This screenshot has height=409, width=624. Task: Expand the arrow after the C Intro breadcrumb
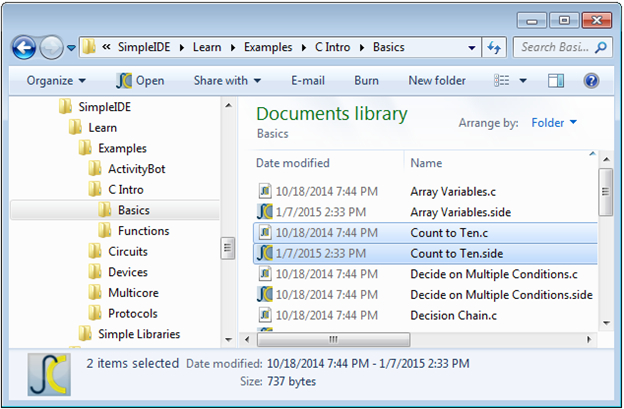point(362,48)
